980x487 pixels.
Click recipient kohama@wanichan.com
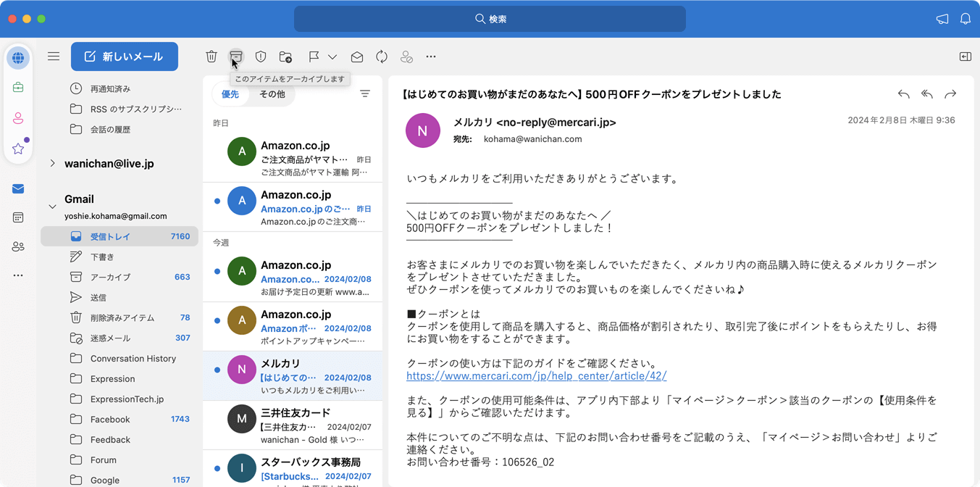point(532,139)
